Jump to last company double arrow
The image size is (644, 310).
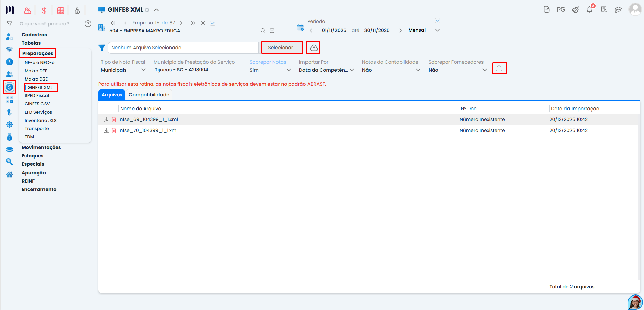click(193, 23)
